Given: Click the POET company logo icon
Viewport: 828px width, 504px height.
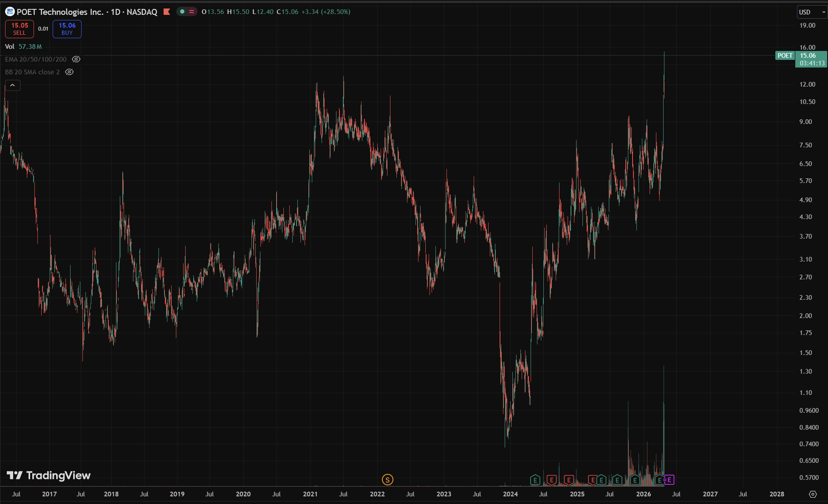Looking at the screenshot, I should pyautogui.click(x=10, y=12).
